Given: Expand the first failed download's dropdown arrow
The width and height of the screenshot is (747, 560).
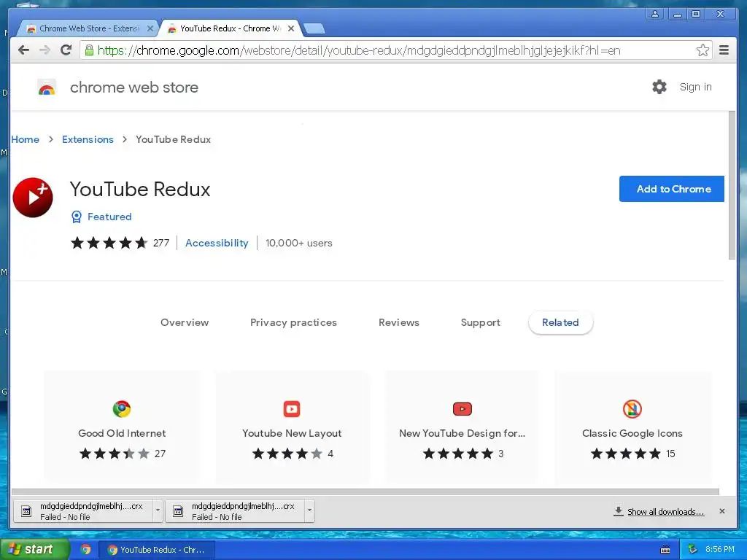Looking at the screenshot, I should tap(158, 511).
